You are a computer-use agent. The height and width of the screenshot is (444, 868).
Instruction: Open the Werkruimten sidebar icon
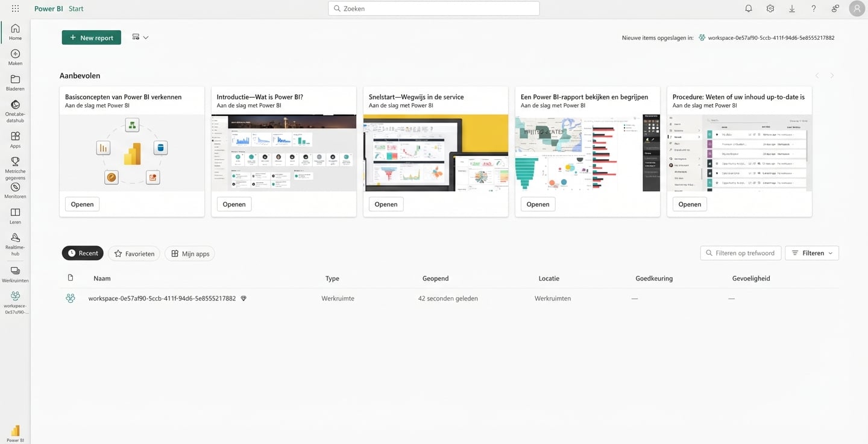[14, 273]
